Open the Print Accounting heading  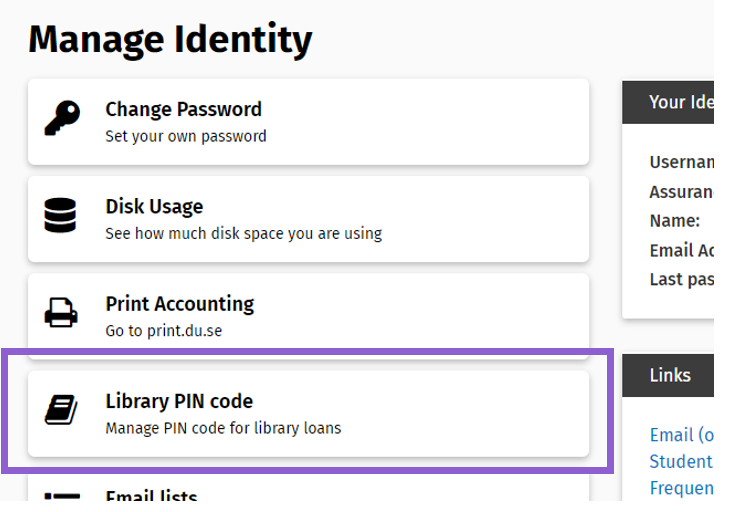click(x=179, y=304)
